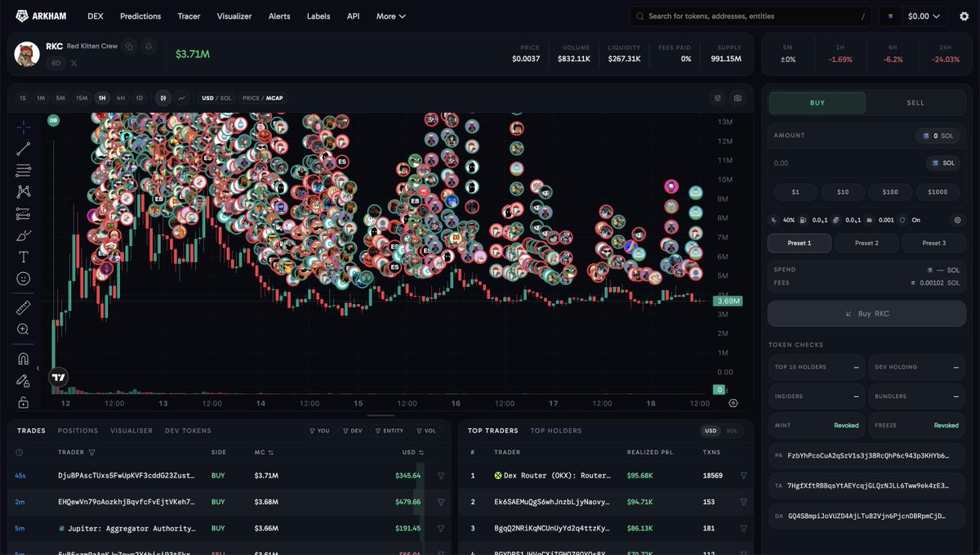Select the trend line drawing tool
Screen dimensions: 980x555
coord(23,149)
